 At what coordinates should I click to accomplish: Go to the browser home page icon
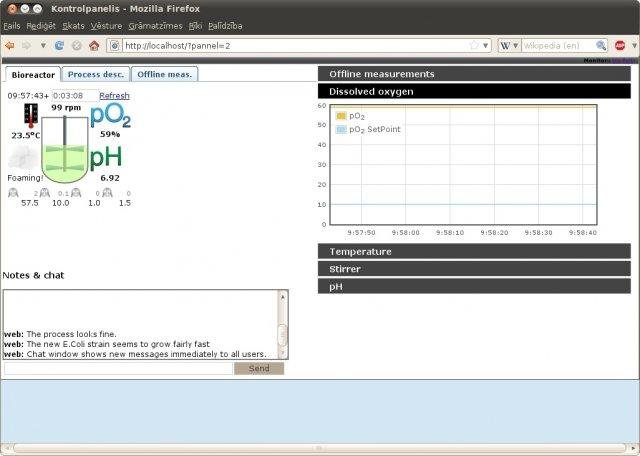[x=94, y=46]
